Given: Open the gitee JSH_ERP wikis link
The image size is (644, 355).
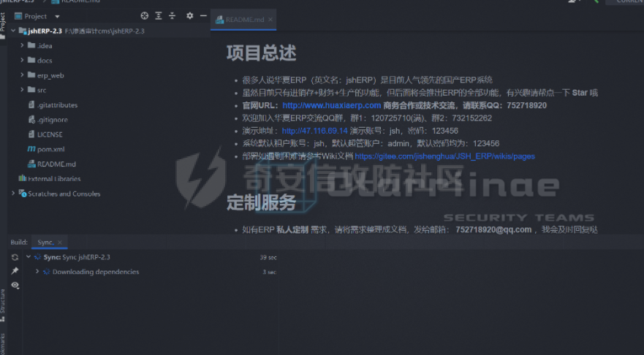Looking at the screenshot, I should tap(444, 156).
